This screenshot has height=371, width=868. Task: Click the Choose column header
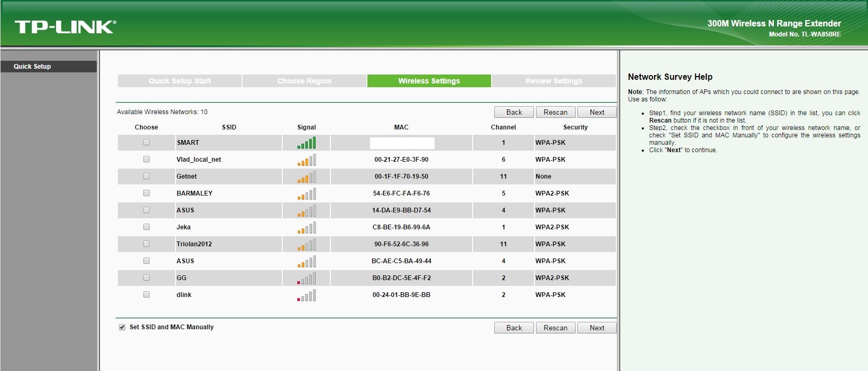point(146,127)
